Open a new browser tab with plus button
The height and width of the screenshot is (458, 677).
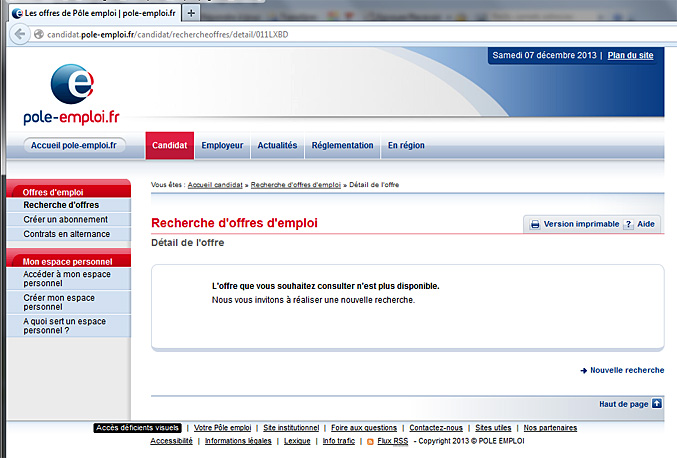191,13
